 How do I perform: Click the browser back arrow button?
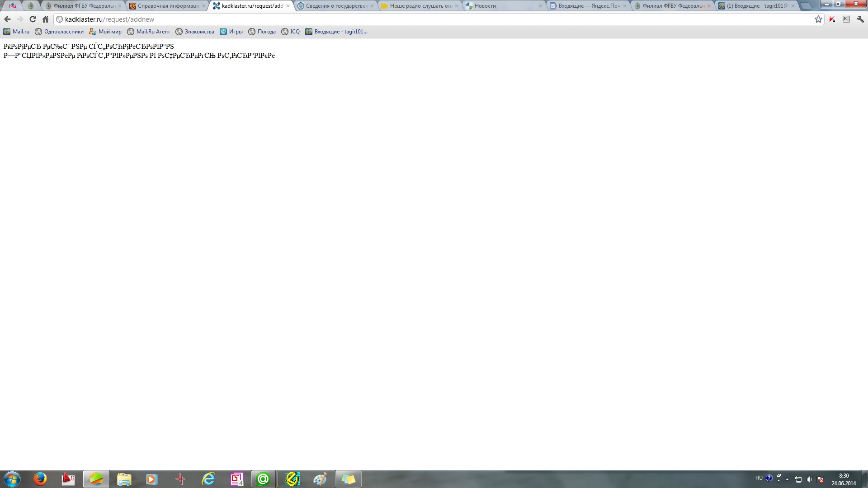click(x=7, y=19)
